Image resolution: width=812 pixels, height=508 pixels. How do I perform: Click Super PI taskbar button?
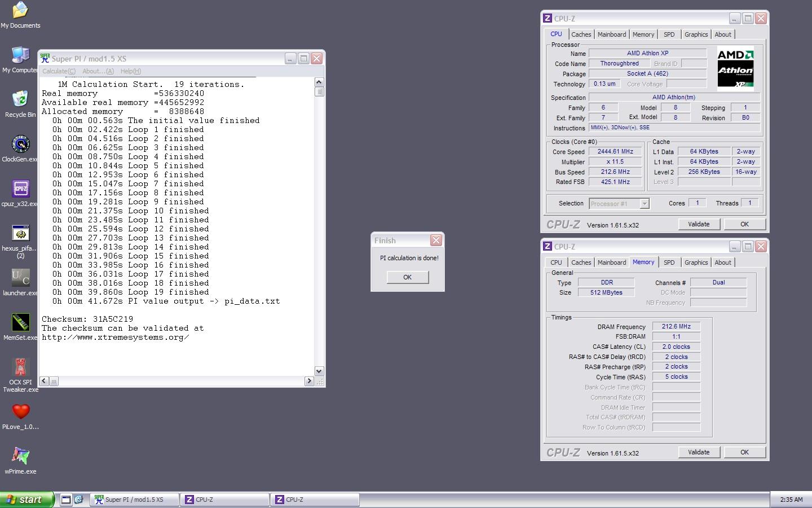click(x=134, y=500)
